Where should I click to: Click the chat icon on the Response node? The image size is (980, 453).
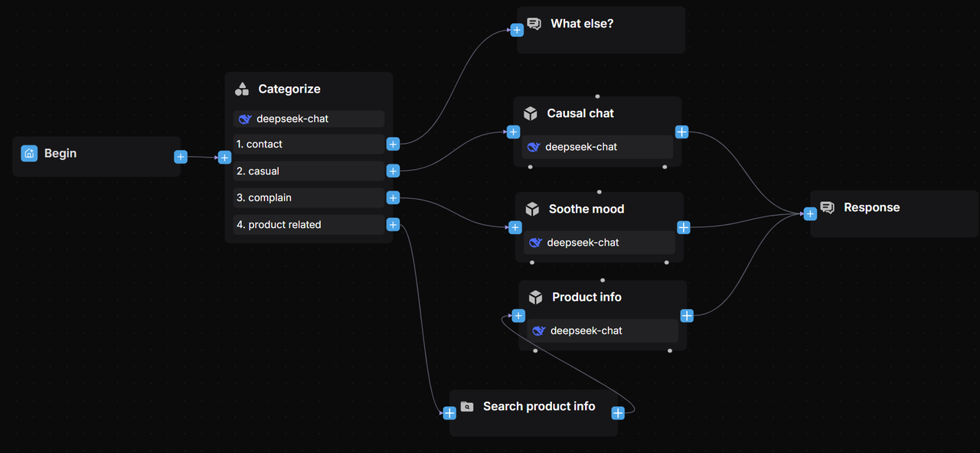(x=826, y=207)
